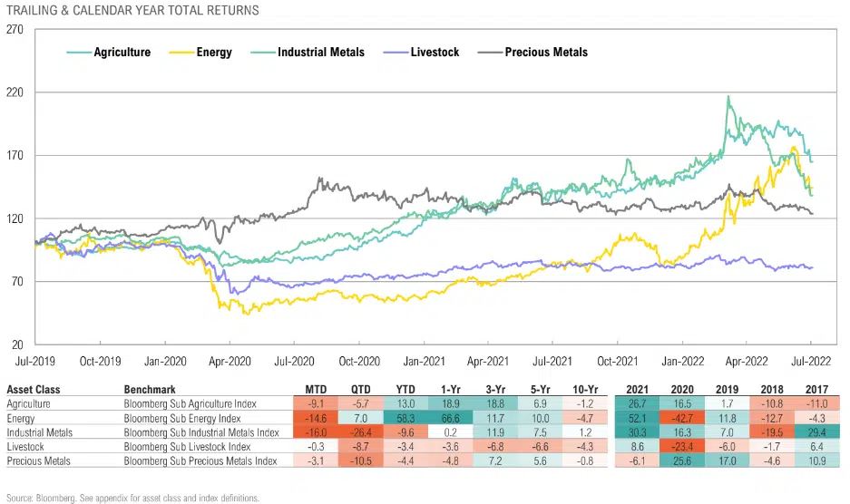Image resolution: width=850 pixels, height=504 pixels.
Task: Click the teal Agriculture legend line marker
Action: [78, 53]
